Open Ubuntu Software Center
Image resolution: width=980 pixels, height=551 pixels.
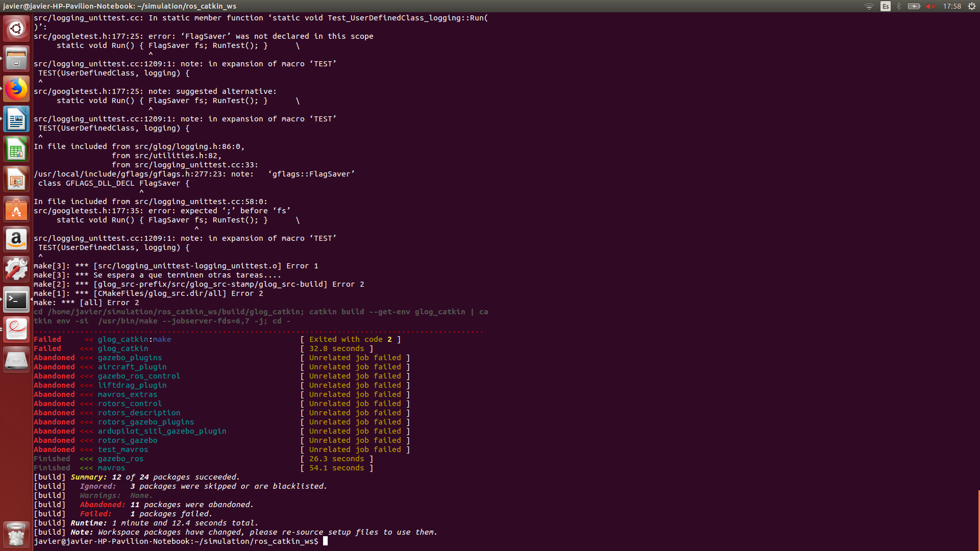coord(16,209)
